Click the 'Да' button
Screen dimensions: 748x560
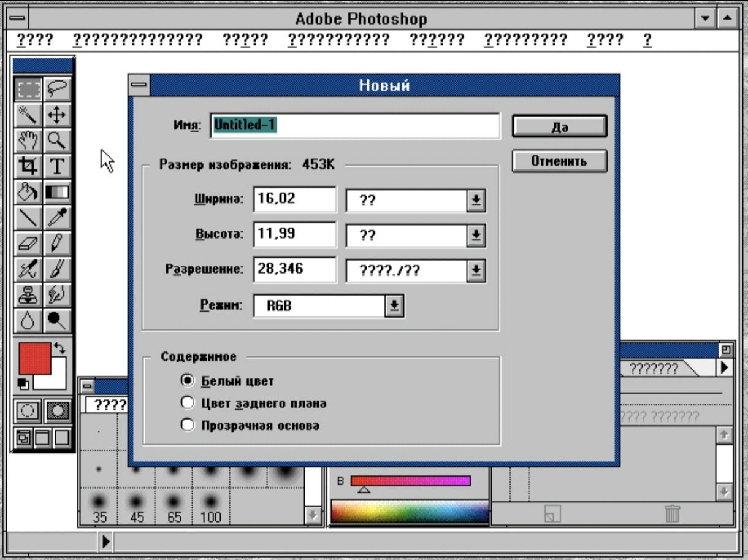point(560,127)
